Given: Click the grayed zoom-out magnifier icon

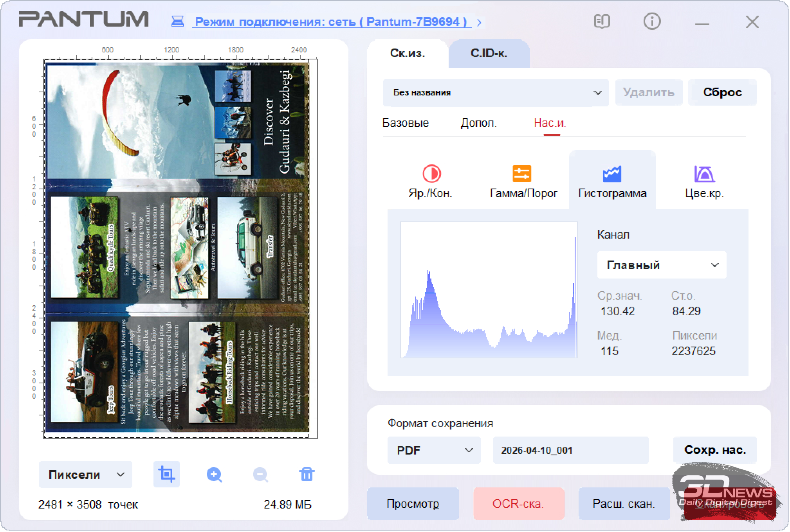Looking at the screenshot, I should (260, 475).
